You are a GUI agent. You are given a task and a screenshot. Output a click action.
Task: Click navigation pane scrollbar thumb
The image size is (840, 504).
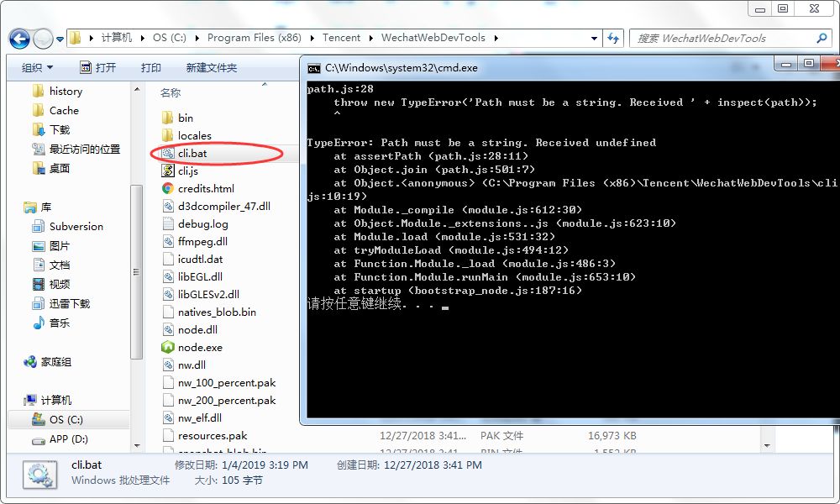[x=136, y=272]
